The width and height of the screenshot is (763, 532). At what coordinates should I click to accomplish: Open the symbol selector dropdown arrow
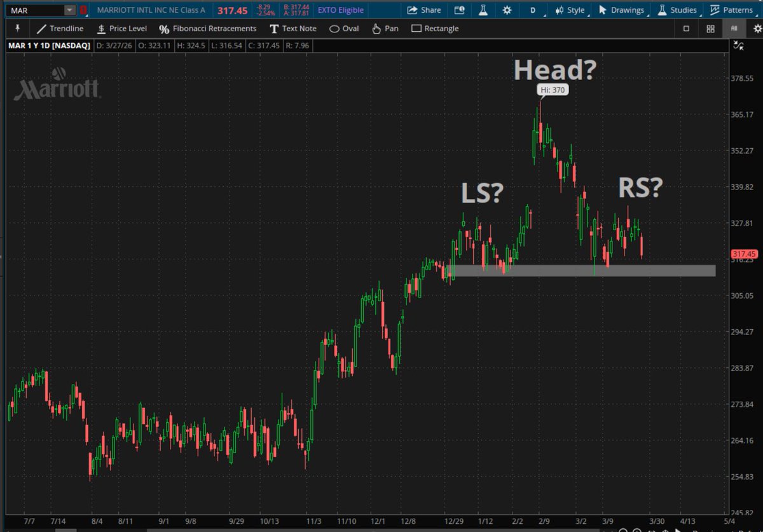(x=69, y=10)
